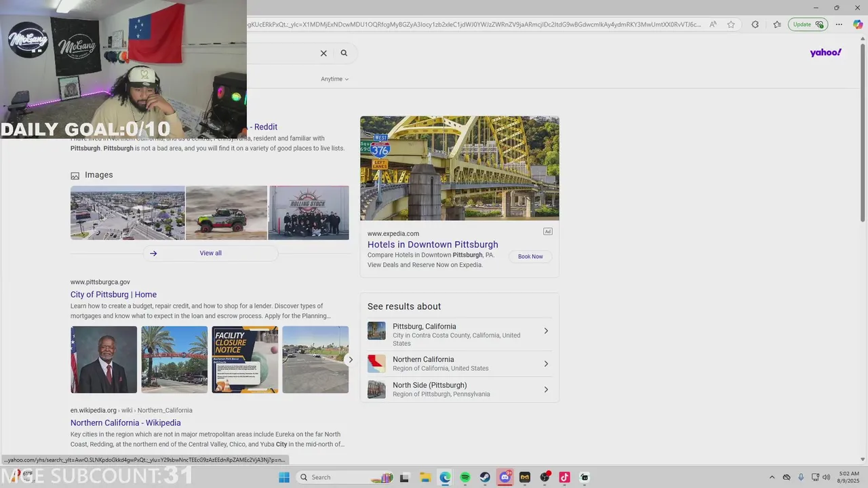Open OBS Studio from the taskbar
Image resolution: width=868 pixels, height=488 pixels.
coord(545,477)
